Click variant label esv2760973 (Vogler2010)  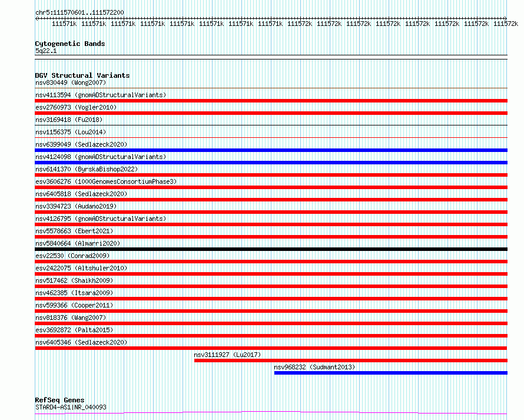click(x=76, y=107)
